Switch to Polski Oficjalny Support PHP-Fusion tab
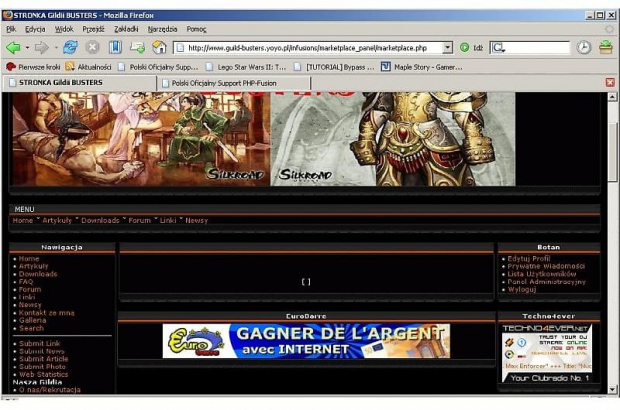This screenshot has width=620, height=410. 234,83
